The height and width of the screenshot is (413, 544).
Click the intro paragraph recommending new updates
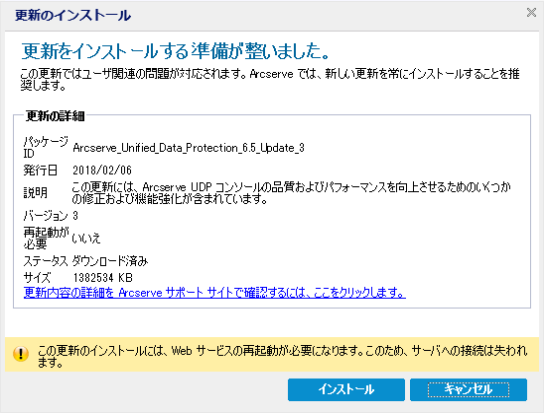click(x=270, y=79)
